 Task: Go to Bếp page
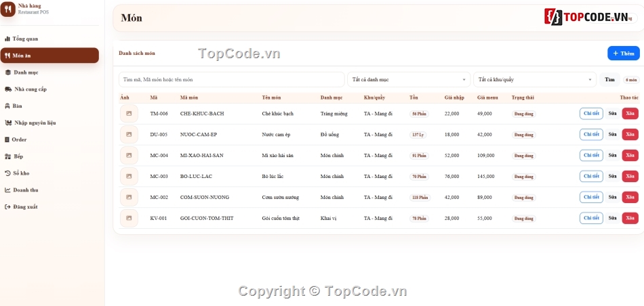click(49, 156)
